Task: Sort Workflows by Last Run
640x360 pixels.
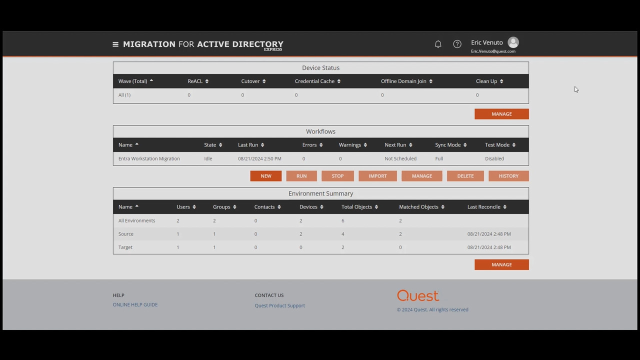Action: 251,145
